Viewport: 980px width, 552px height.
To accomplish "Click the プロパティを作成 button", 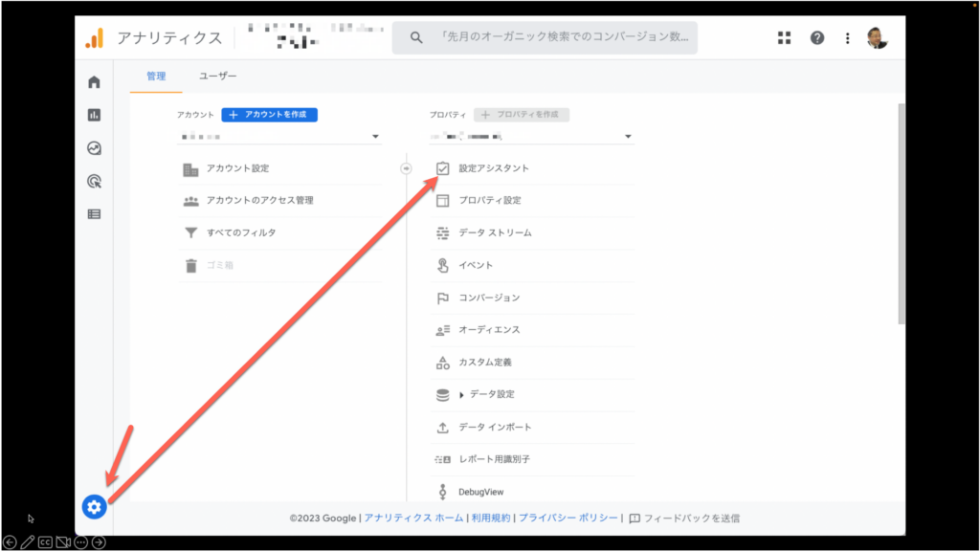I will pyautogui.click(x=522, y=115).
